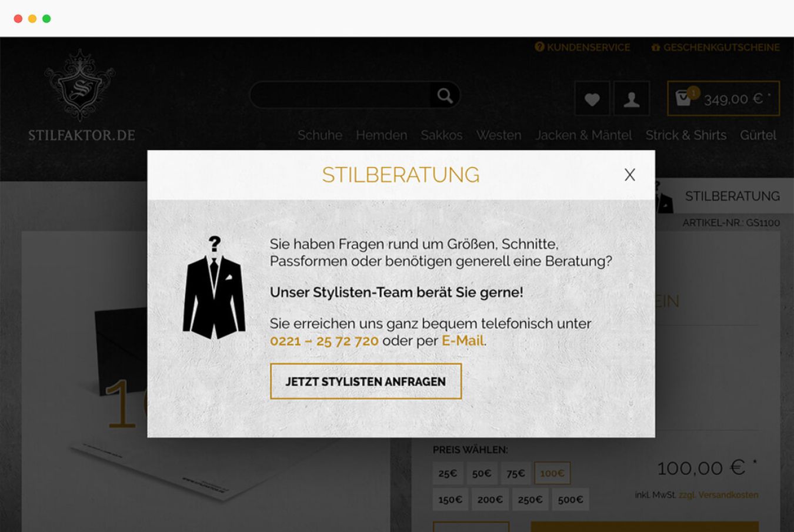Open the shopping cart showing 349,00 €
Screen dimensions: 794x532
coord(723,98)
